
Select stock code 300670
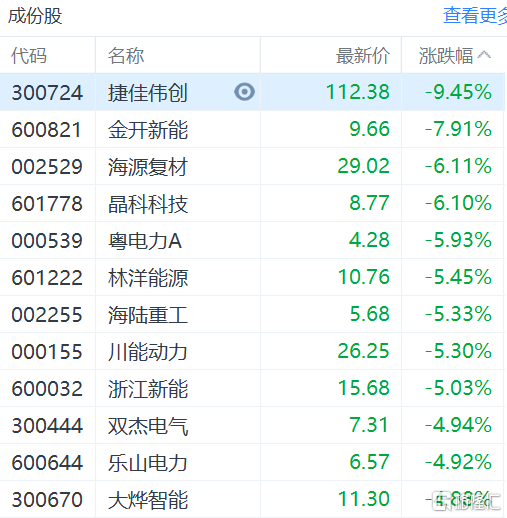(x=47, y=499)
